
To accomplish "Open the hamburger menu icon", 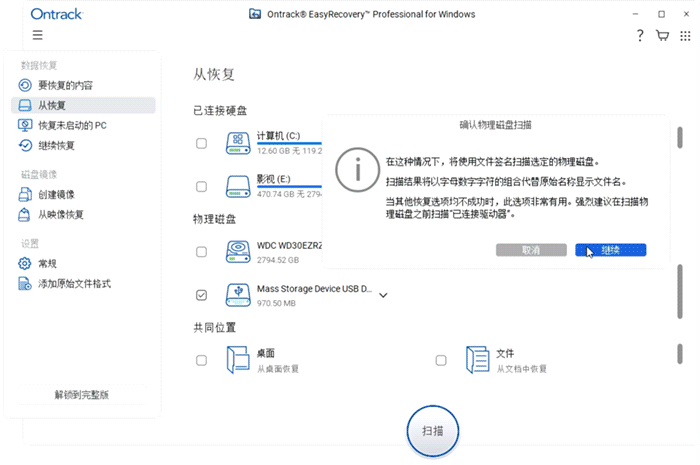I will click(38, 35).
